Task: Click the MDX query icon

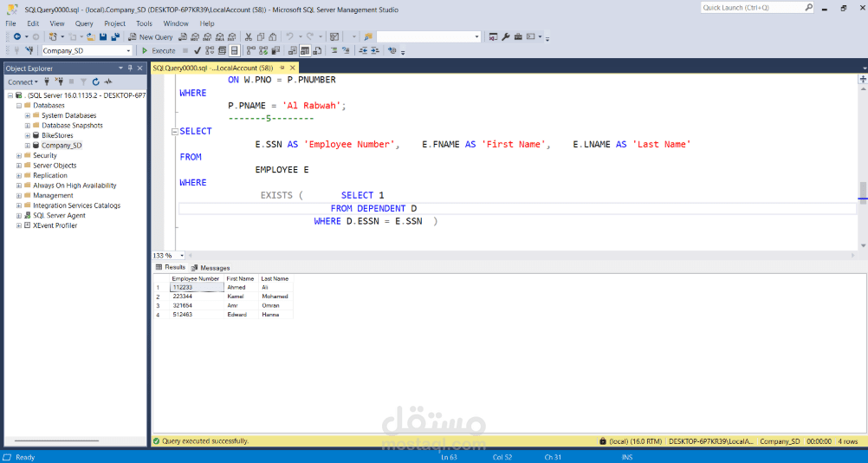Action: (x=195, y=37)
